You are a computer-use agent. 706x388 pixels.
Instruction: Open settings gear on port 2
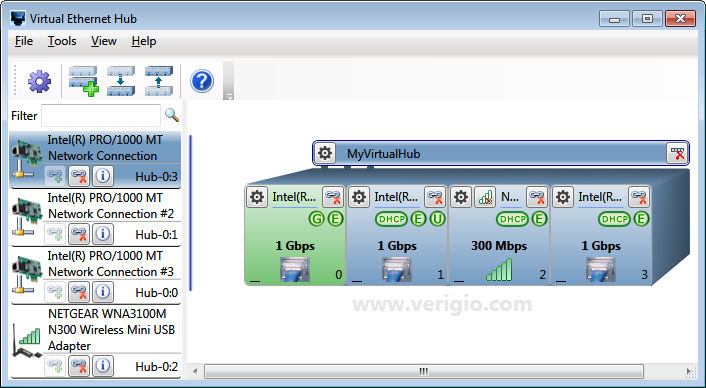pyautogui.click(x=461, y=197)
